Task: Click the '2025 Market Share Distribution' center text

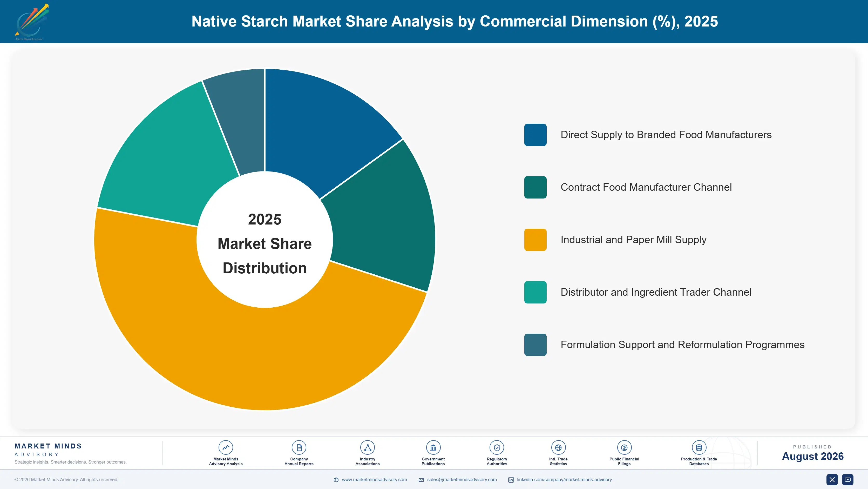Action: [265, 243]
